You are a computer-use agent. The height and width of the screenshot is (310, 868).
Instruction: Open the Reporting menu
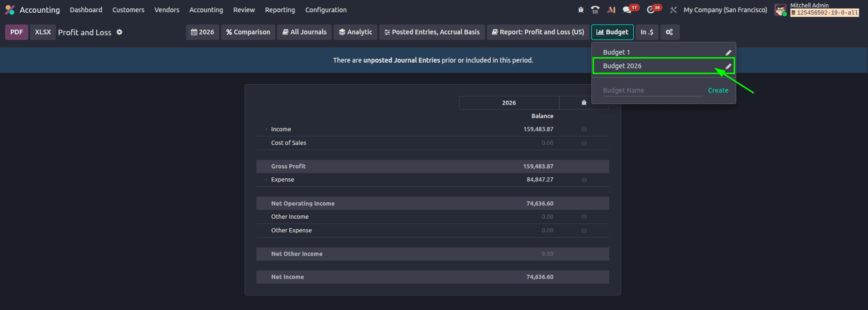[x=280, y=10]
